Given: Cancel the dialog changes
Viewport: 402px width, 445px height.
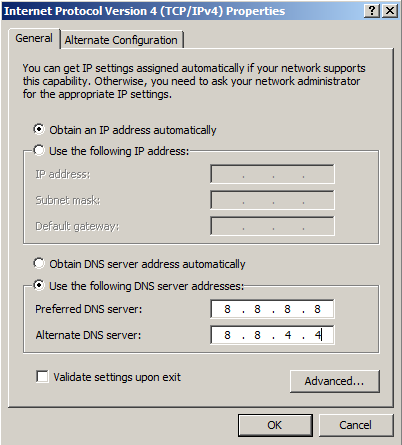Looking at the screenshot, I should tap(356, 425).
